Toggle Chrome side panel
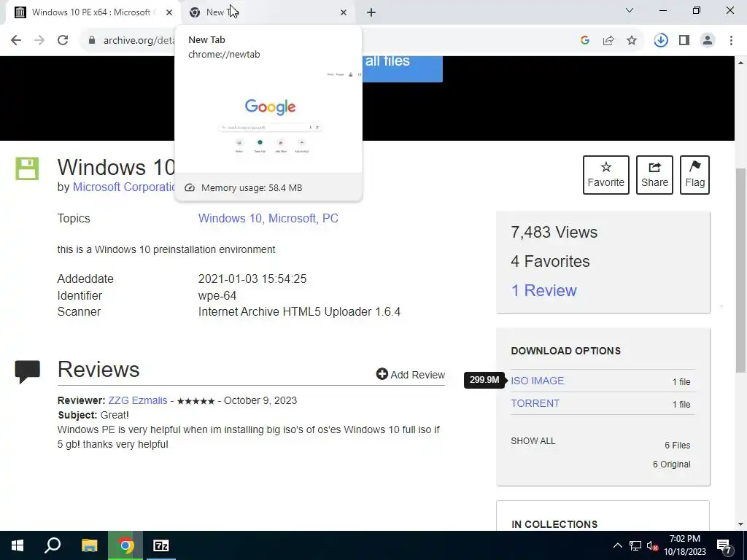 pos(684,40)
